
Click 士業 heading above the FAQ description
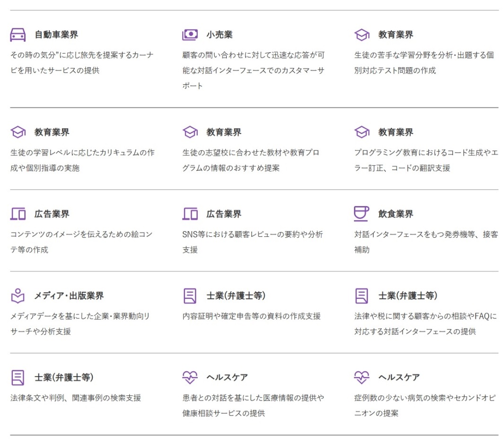coord(408,296)
